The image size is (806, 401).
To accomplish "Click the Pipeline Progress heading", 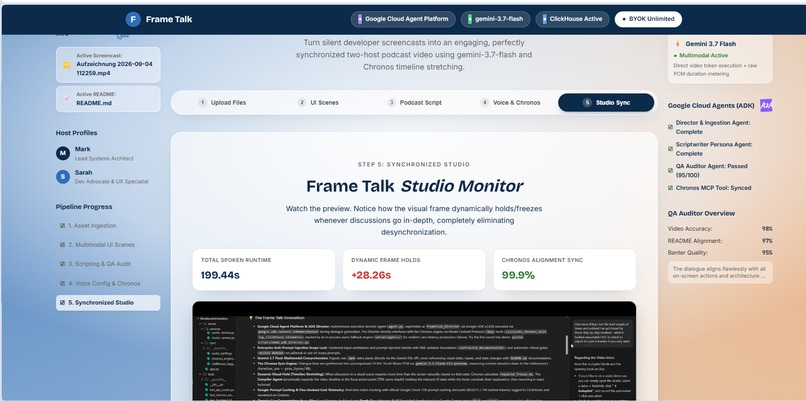I will click(x=84, y=207).
